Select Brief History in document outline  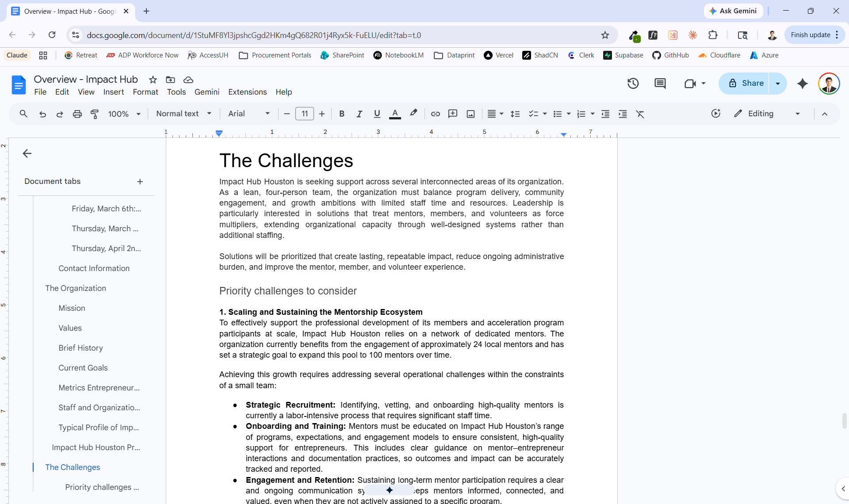click(x=80, y=348)
